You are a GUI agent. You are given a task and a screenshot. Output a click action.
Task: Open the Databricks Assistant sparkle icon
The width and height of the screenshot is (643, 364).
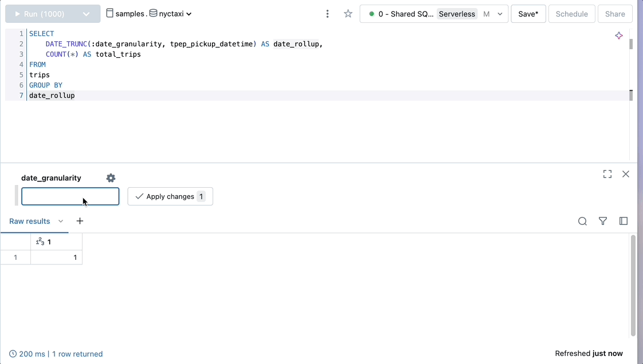619,35
